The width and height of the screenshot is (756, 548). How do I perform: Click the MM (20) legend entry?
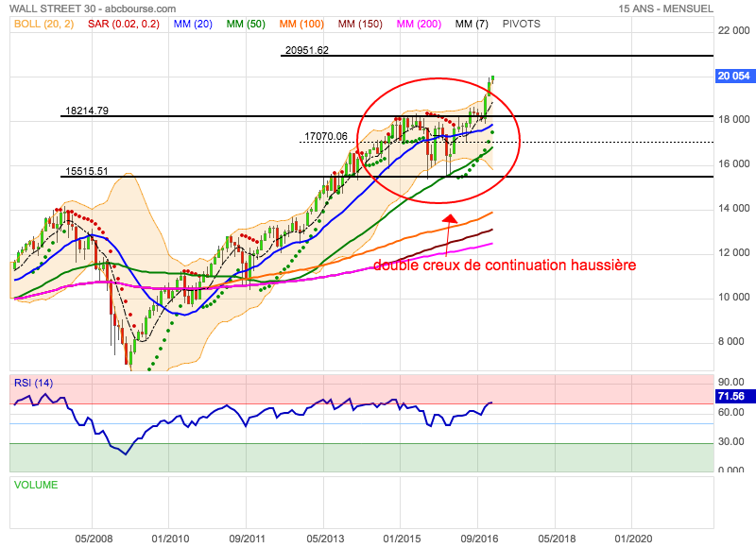pyautogui.click(x=193, y=24)
